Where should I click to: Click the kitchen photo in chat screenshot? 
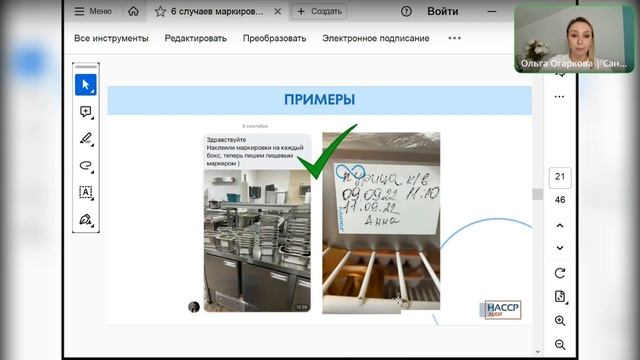coord(257,241)
